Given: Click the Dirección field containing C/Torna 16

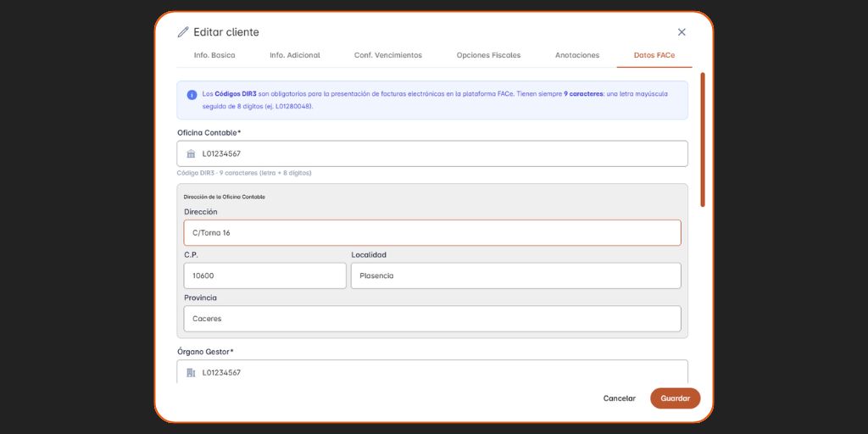Looking at the screenshot, I should (x=431, y=233).
